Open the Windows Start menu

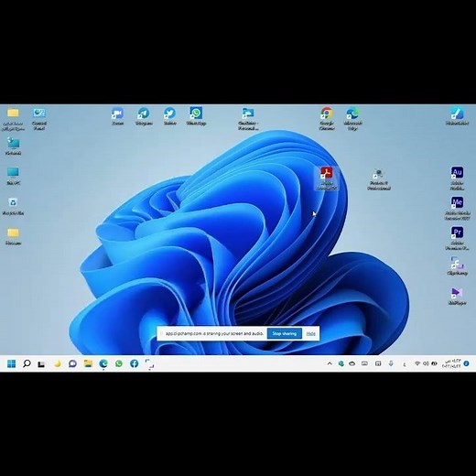pyautogui.click(x=11, y=363)
